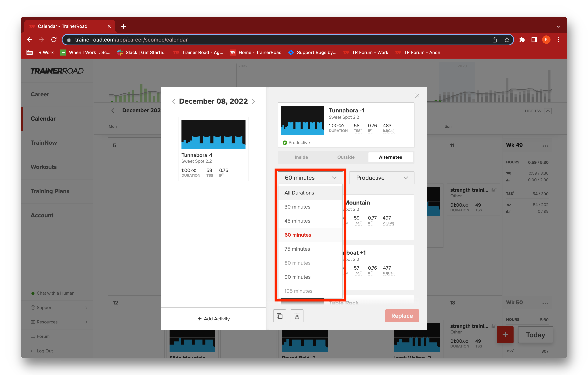Open the Chrome three-dot menu
This screenshot has height=375, width=588.
click(x=558, y=40)
